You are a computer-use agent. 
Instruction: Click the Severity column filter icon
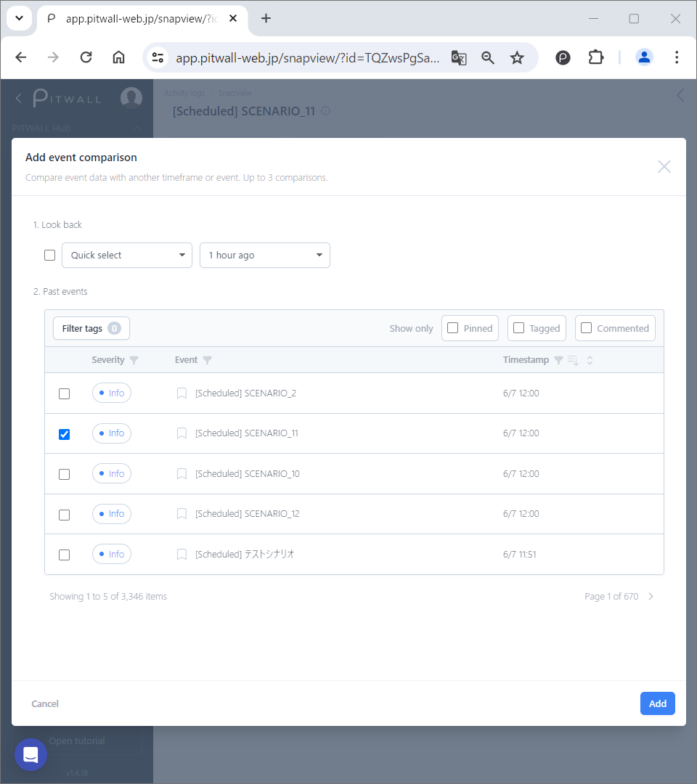(134, 360)
